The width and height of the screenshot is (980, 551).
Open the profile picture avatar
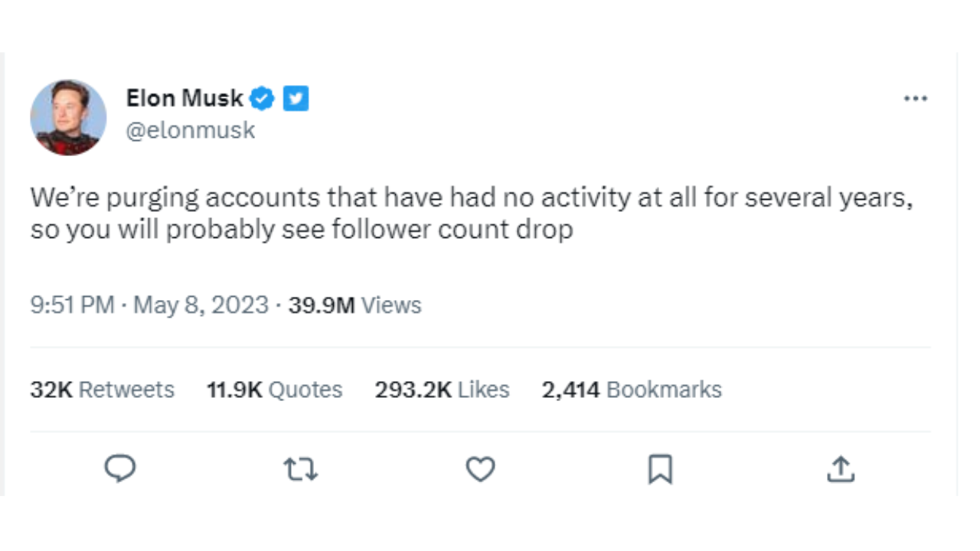(x=68, y=116)
